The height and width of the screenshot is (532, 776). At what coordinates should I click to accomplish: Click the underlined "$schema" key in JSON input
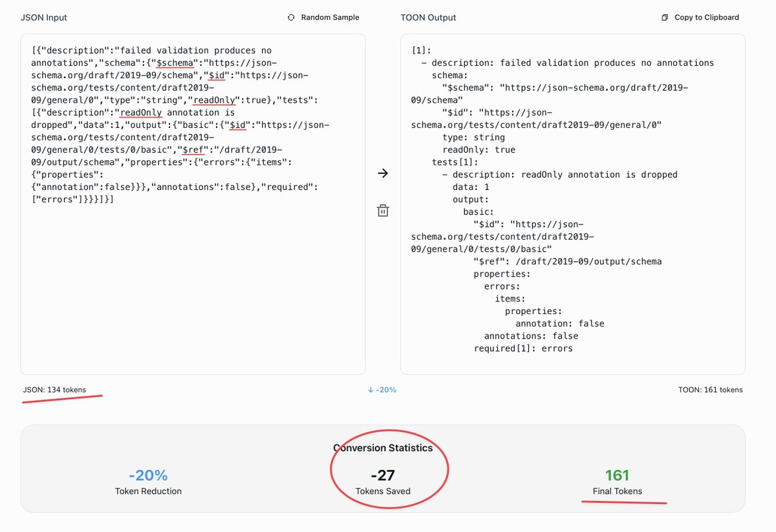(x=176, y=63)
